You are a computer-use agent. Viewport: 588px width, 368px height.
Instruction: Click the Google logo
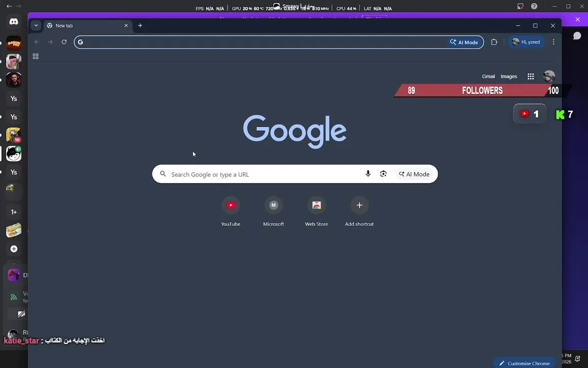tap(295, 131)
